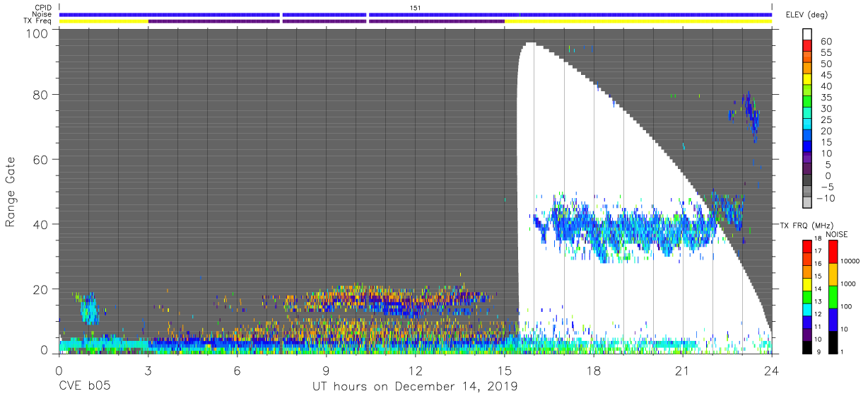868x401 pixels.
Task: Click the "TX Freq" row label
Action: [37, 21]
